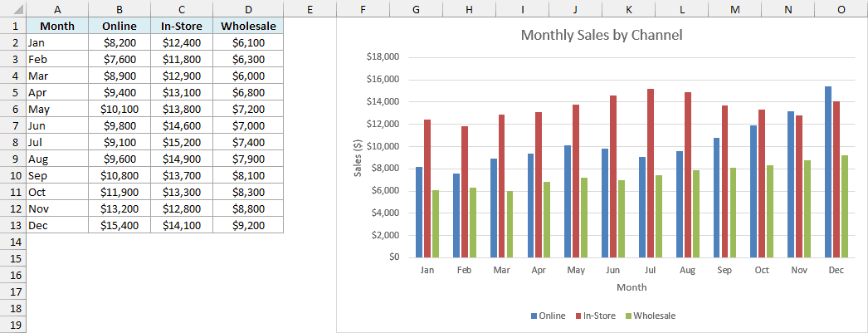Select the $15,200 In-Store value
Image resolution: width=868 pixels, height=333 pixels.
click(182, 142)
